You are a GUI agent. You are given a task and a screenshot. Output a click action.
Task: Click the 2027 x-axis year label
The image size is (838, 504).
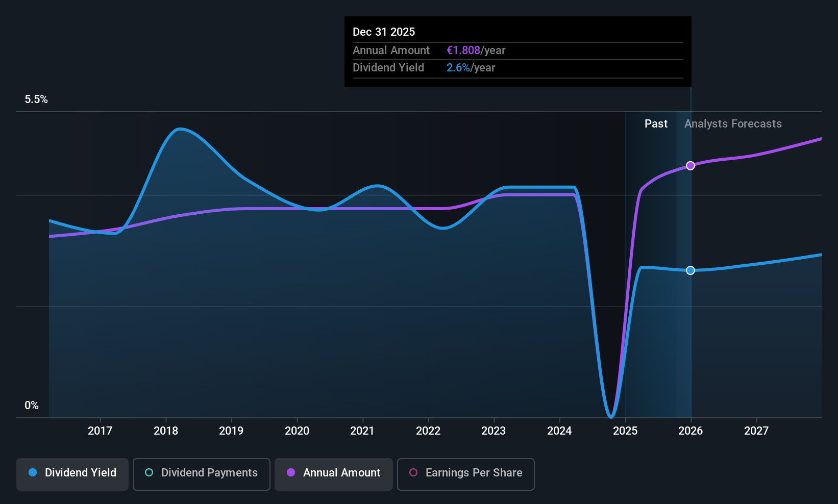click(x=756, y=431)
